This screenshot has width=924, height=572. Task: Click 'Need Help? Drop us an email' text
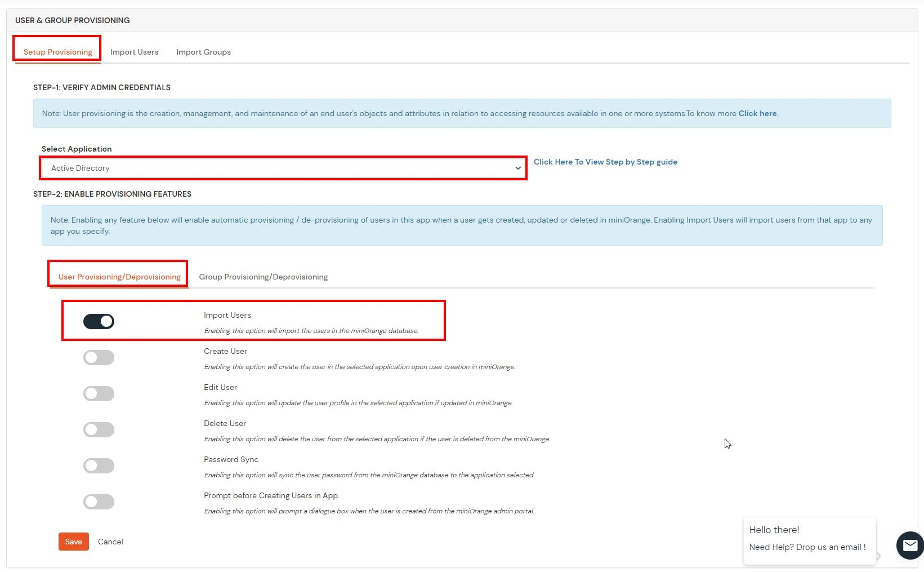[x=807, y=547]
